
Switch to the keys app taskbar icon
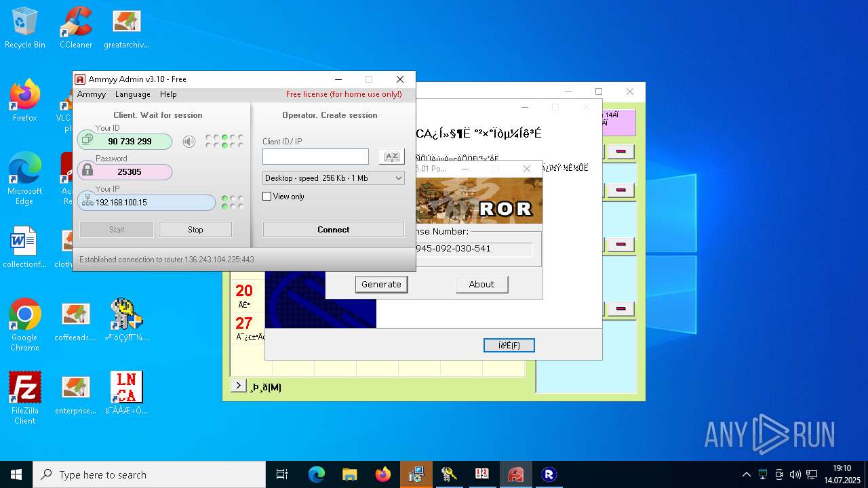[449, 474]
